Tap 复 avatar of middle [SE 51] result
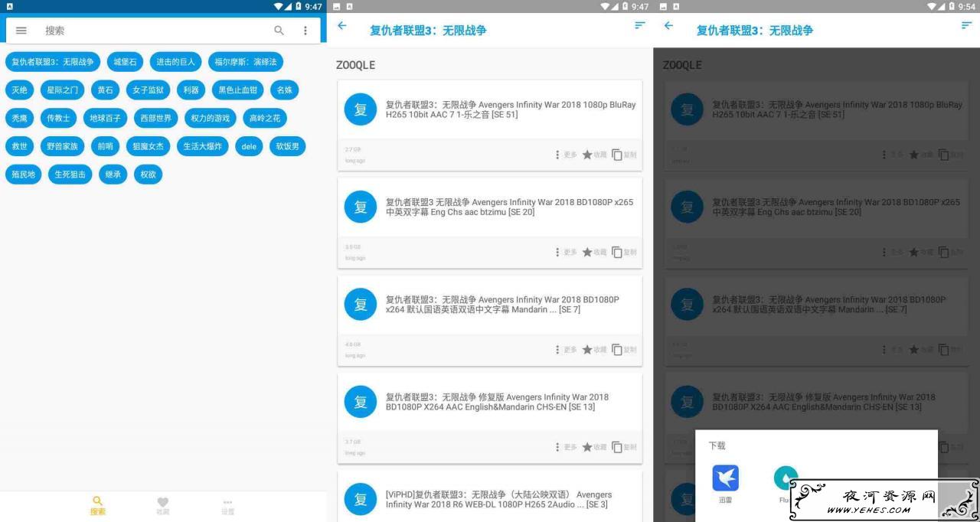Image resolution: width=980 pixels, height=522 pixels. click(361, 109)
